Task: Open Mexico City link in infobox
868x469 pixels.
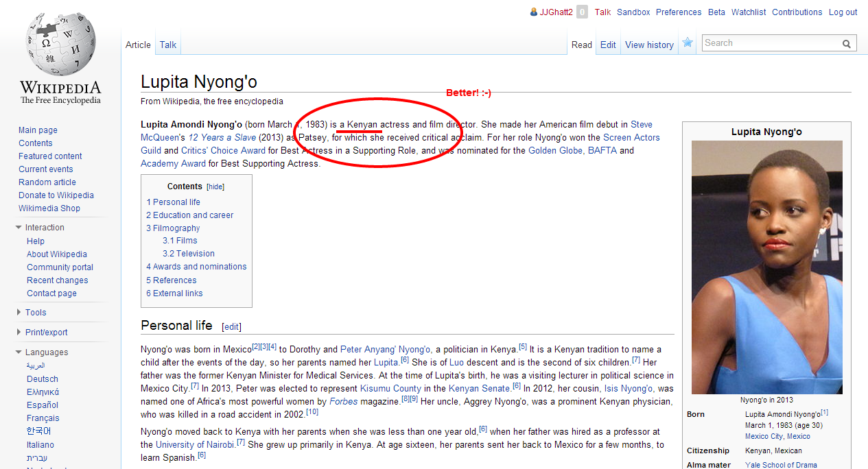Action: point(763,437)
